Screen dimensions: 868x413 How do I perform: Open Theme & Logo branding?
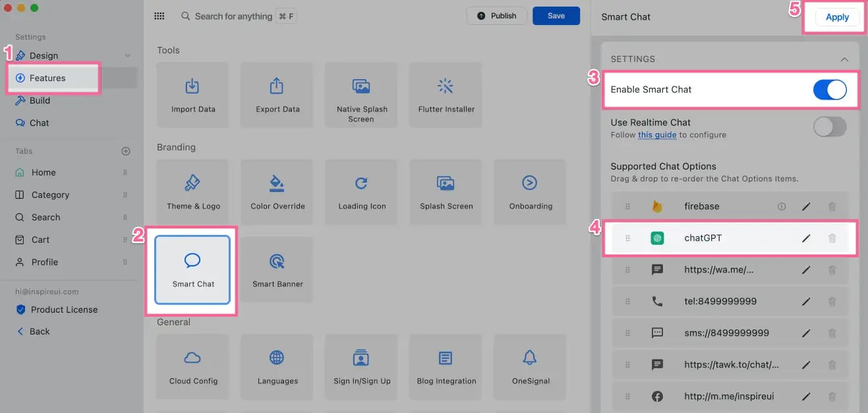192,192
